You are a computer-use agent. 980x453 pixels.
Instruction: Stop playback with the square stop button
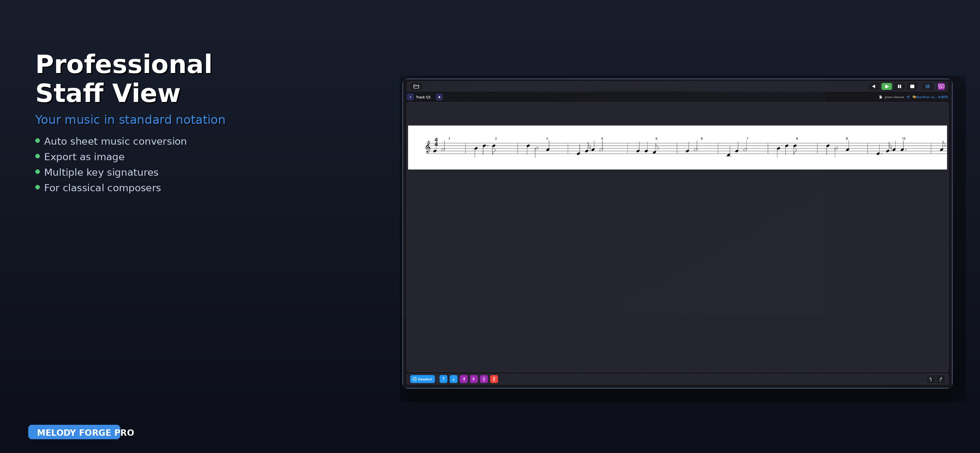click(x=912, y=86)
